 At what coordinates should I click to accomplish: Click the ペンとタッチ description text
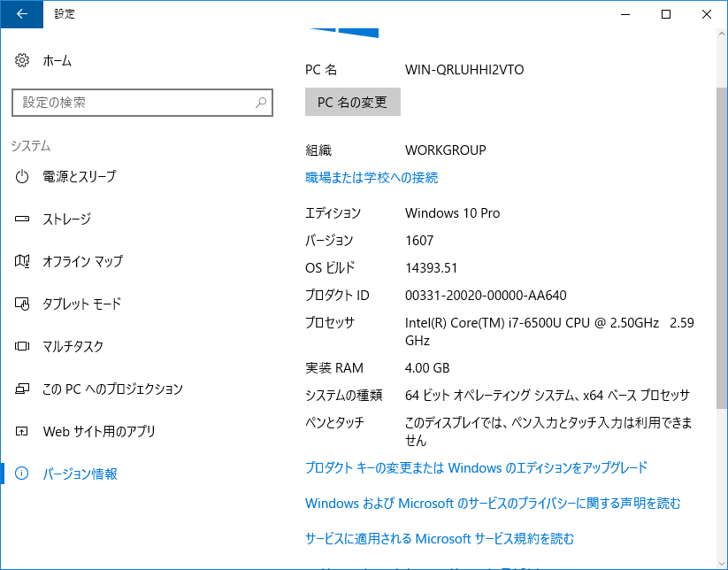[x=548, y=431]
